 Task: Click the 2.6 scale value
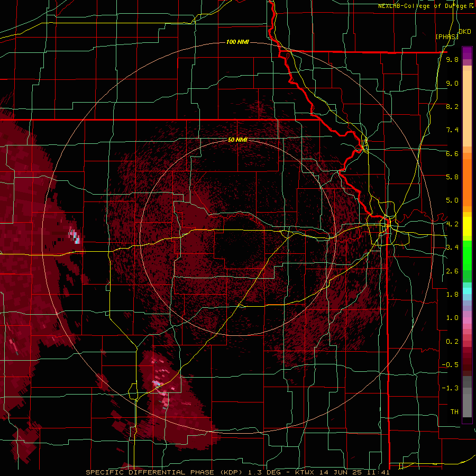pyautogui.click(x=452, y=271)
